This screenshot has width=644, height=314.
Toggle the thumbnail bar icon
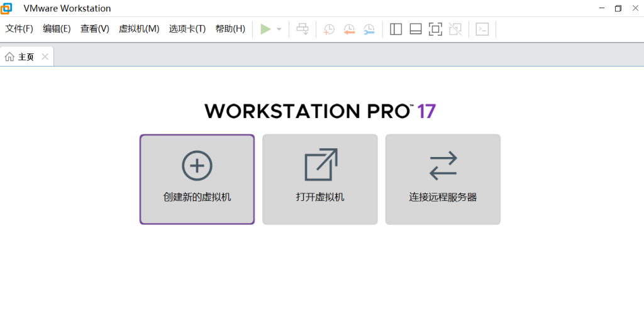point(416,29)
